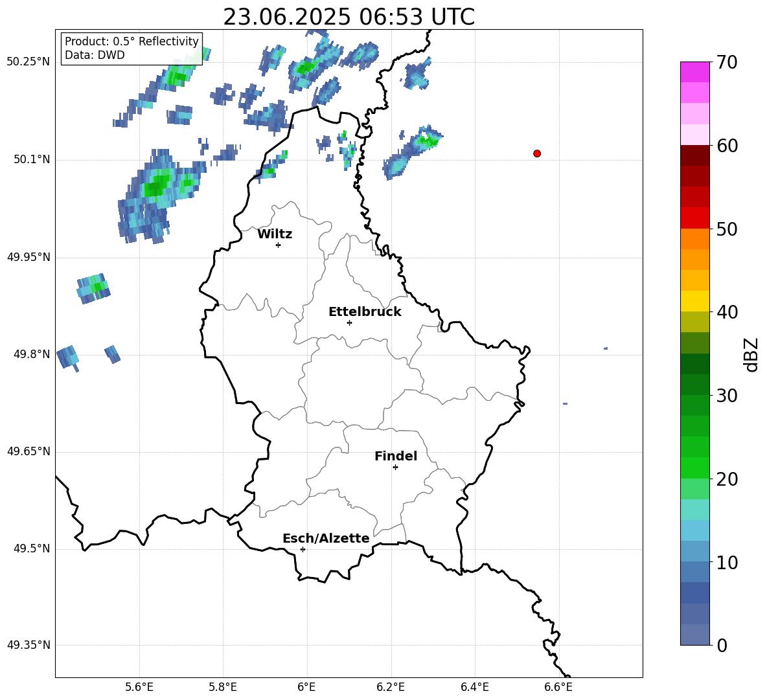Click the dBZ colorbar axis label
767x700 pixels.
[x=752, y=354]
